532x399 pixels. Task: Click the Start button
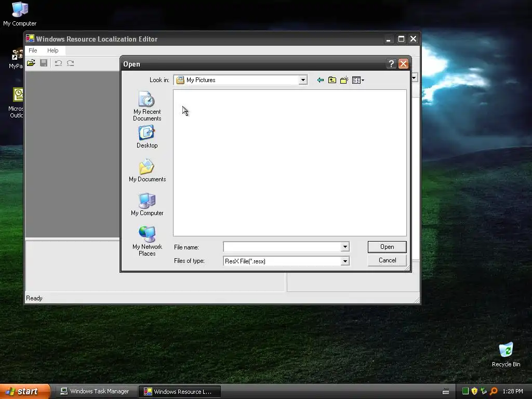click(x=25, y=392)
